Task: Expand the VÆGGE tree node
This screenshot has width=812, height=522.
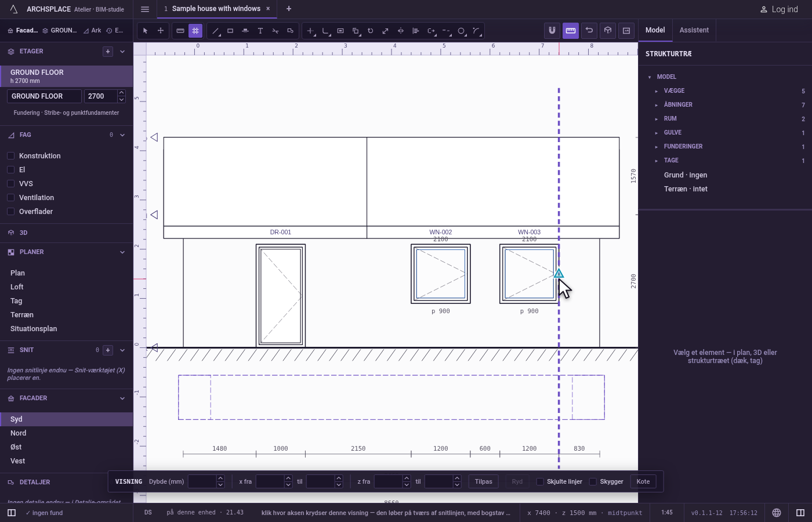Action: [657, 91]
